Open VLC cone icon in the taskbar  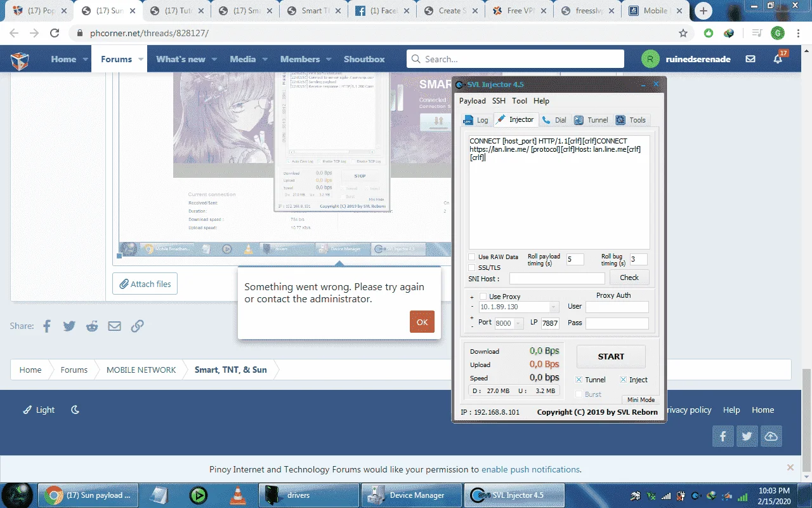pyautogui.click(x=238, y=495)
